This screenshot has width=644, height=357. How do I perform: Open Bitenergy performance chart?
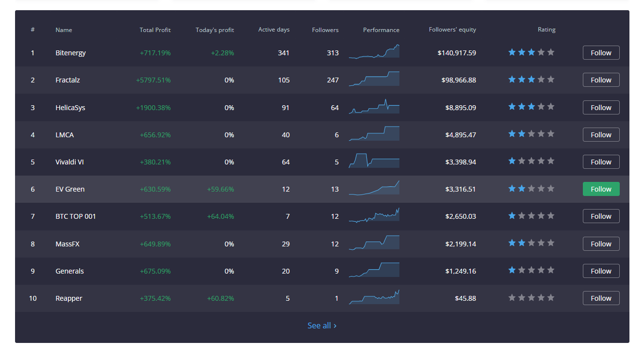click(374, 51)
